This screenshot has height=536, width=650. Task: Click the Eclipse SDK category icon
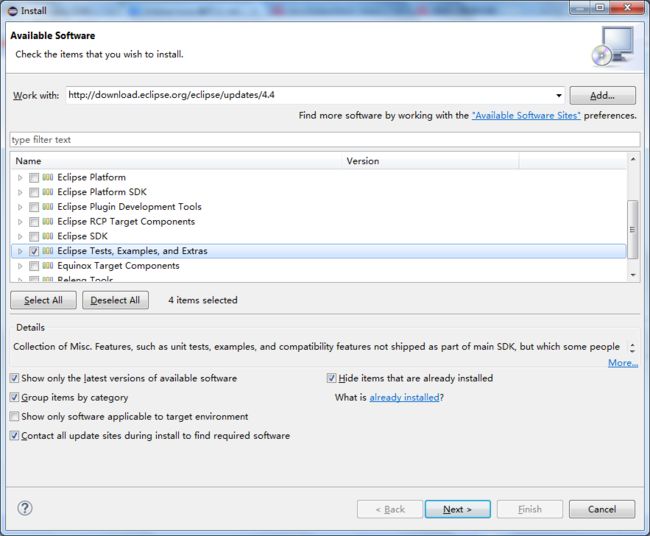coord(48,236)
